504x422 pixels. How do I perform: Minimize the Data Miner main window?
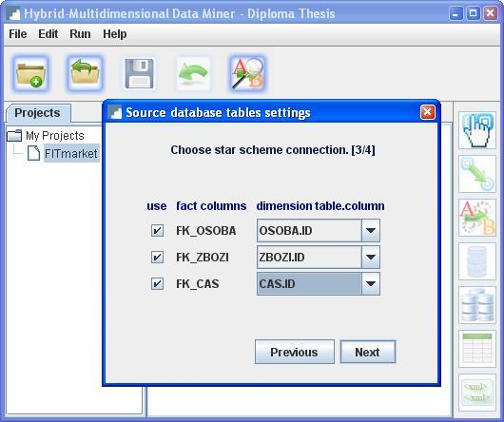[x=456, y=14]
